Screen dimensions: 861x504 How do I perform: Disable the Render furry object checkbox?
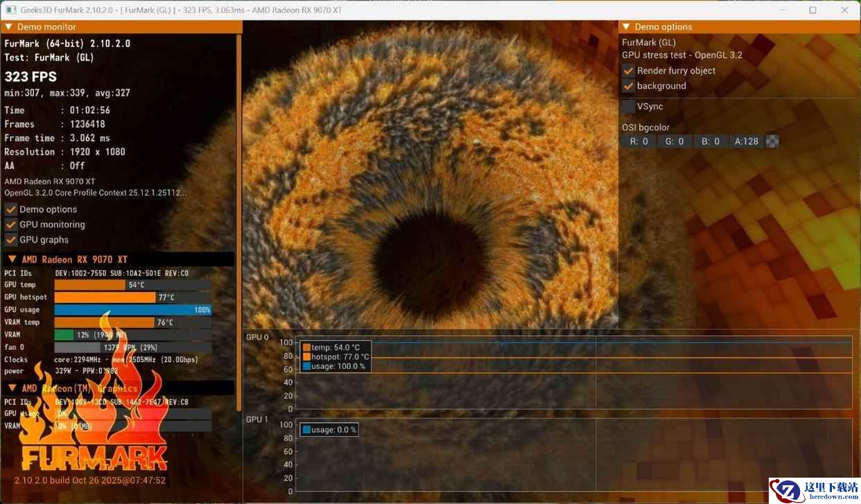(x=628, y=71)
